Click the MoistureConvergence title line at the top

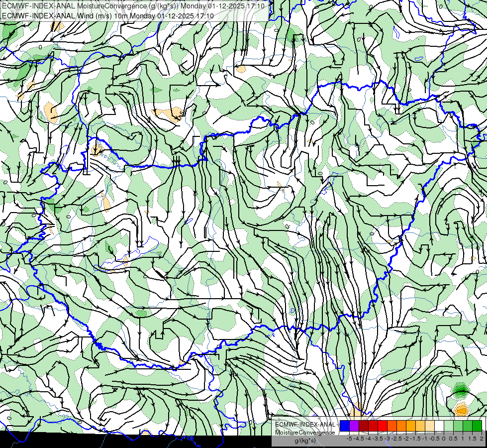[x=133, y=6]
